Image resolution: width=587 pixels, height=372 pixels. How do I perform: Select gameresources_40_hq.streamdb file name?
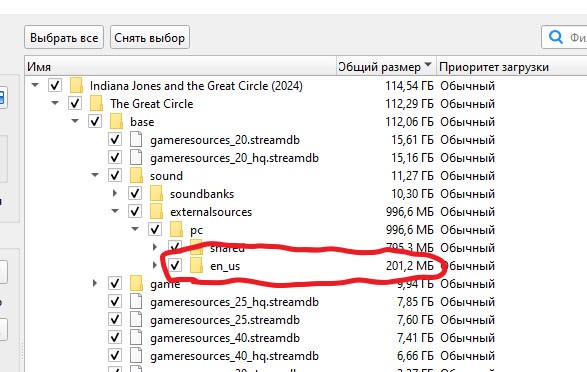pos(234,356)
